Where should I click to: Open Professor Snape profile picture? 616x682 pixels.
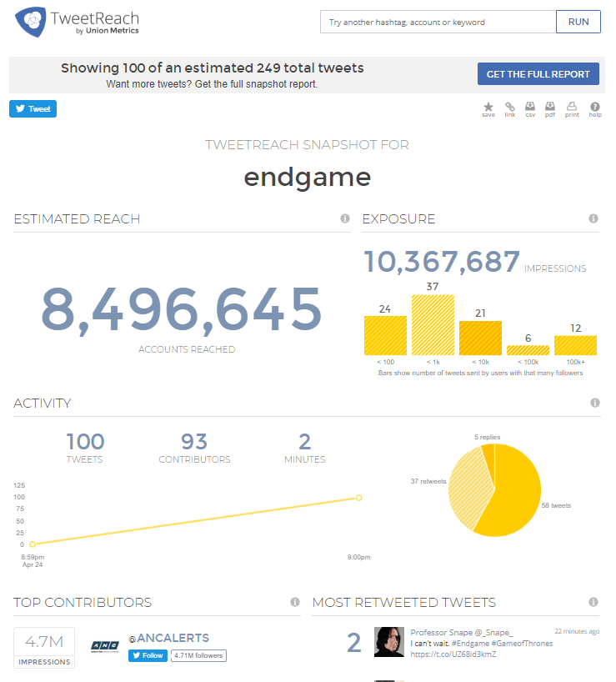tap(389, 641)
